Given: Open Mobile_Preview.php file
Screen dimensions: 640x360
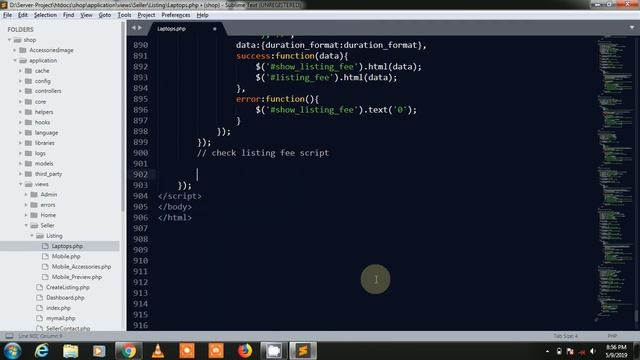Looking at the screenshot, I should pos(77,277).
